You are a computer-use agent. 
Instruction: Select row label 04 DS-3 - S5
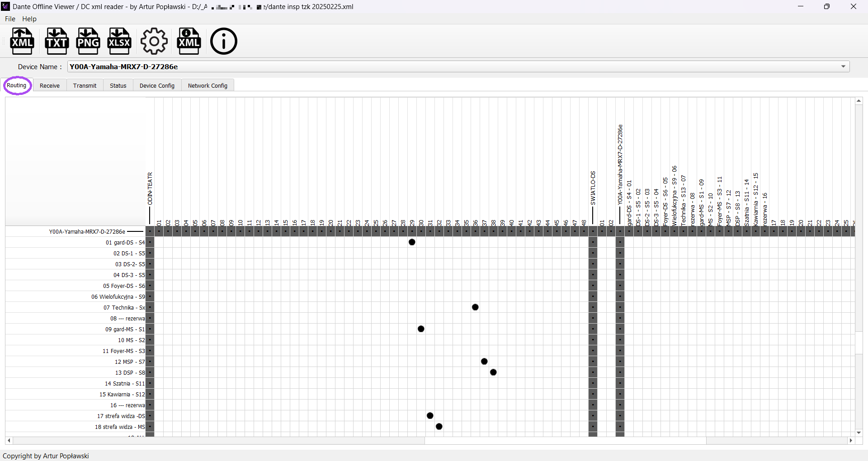pyautogui.click(x=129, y=275)
